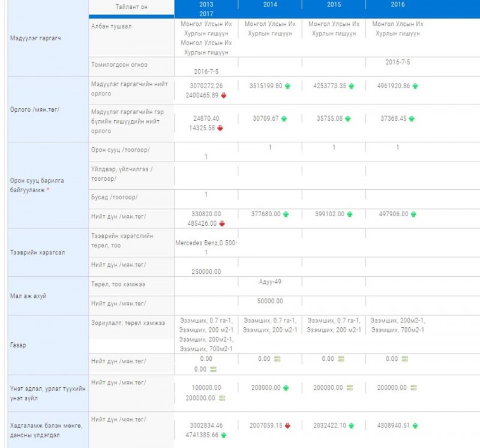Click green up arrow beside 30709.67
Viewport: 480px width, 448px height.
(x=284, y=118)
